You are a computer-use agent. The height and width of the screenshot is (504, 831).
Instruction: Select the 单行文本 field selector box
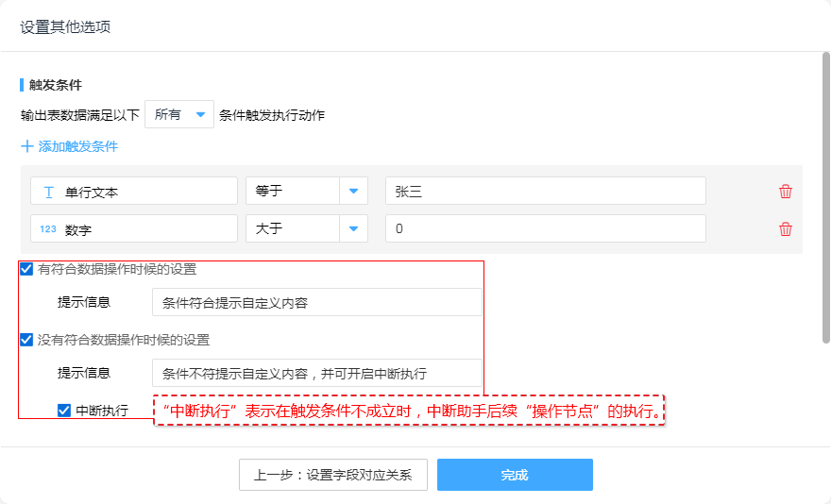click(x=134, y=192)
